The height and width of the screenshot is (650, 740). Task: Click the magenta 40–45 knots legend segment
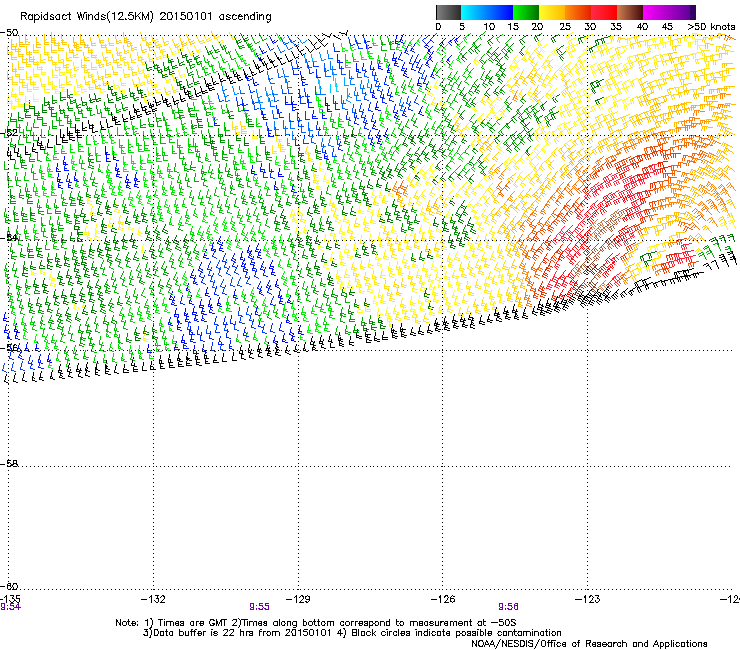[x=656, y=12]
